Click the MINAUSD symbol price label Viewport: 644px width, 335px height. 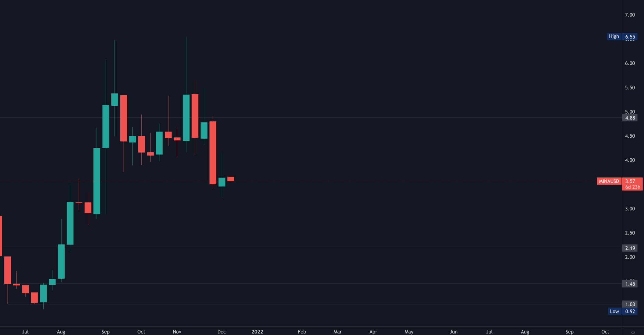click(609, 181)
